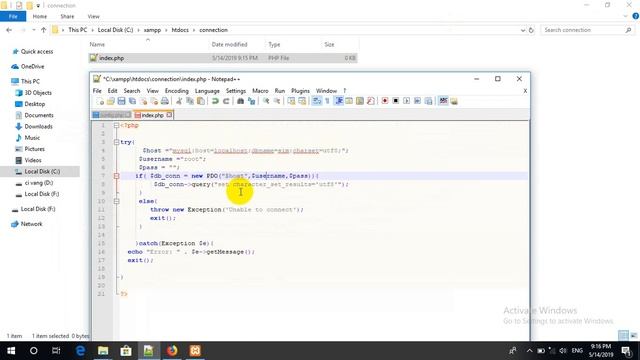The height and width of the screenshot is (360, 640).
Task: Switch Explorer to details view icon
Action: pos(623,336)
